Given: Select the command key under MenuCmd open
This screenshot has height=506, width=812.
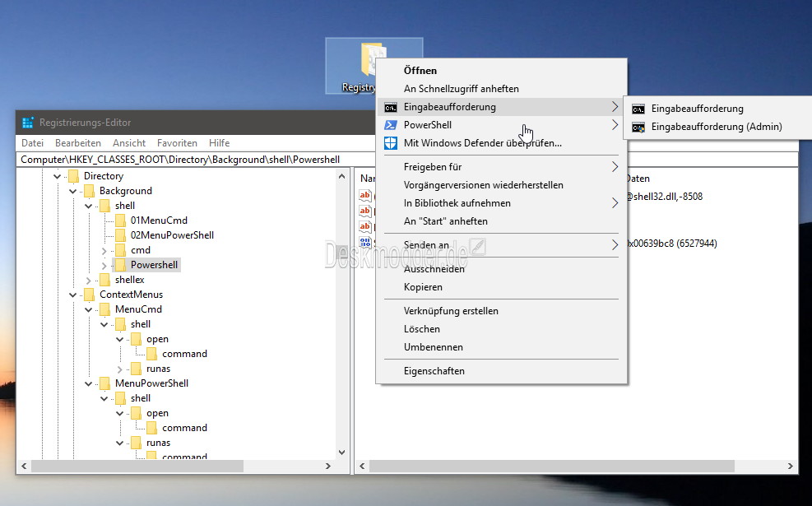Looking at the screenshot, I should click(x=184, y=354).
